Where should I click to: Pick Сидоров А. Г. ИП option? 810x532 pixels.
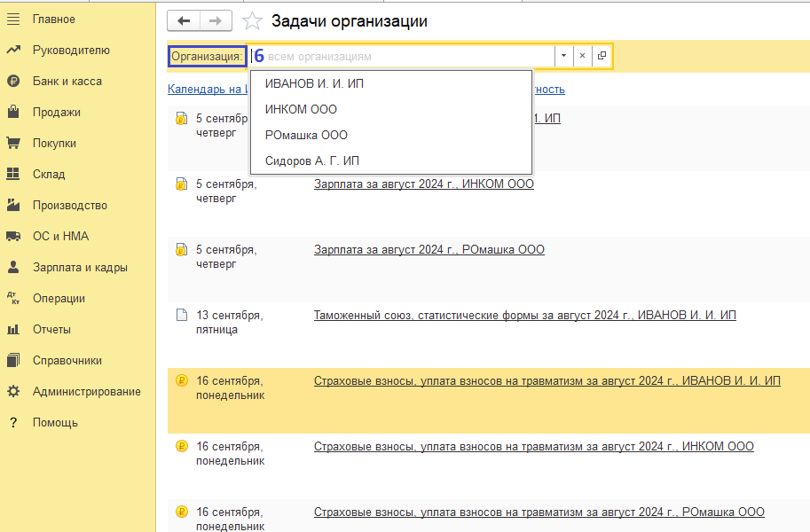pos(311,160)
